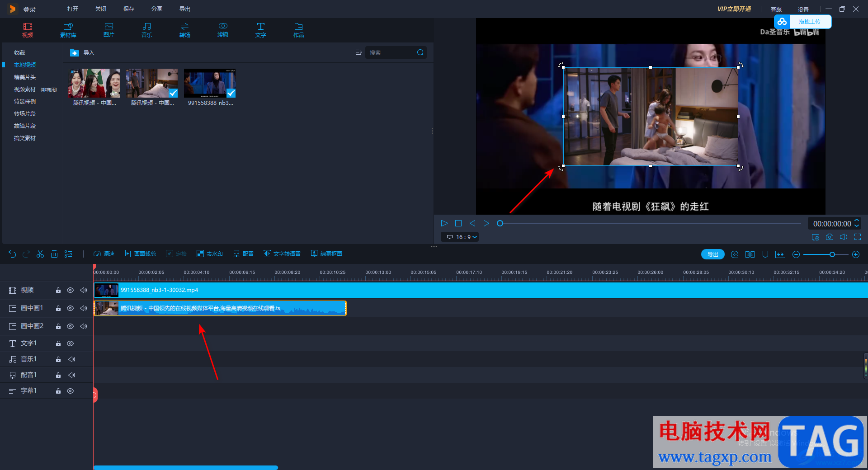Image resolution: width=868 pixels, height=470 pixels.
Task: Select the 画面裁剪 crop tool
Action: tap(140, 254)
